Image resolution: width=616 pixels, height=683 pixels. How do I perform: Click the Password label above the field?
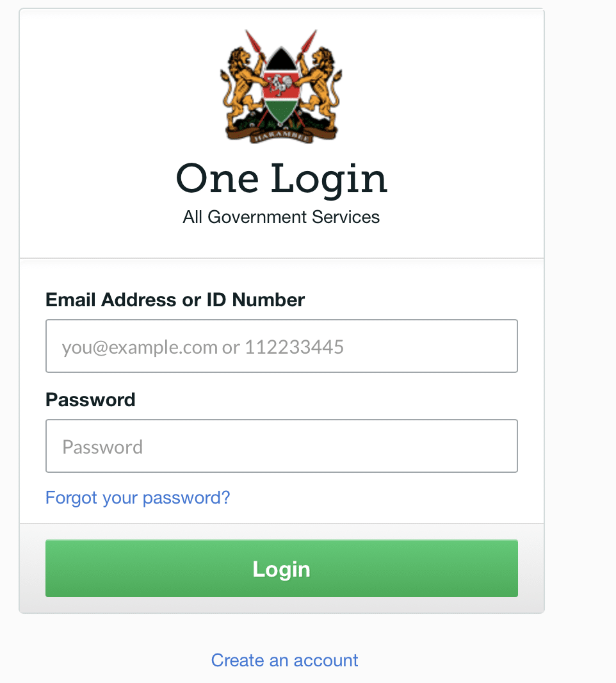click(x=90, y=399)
